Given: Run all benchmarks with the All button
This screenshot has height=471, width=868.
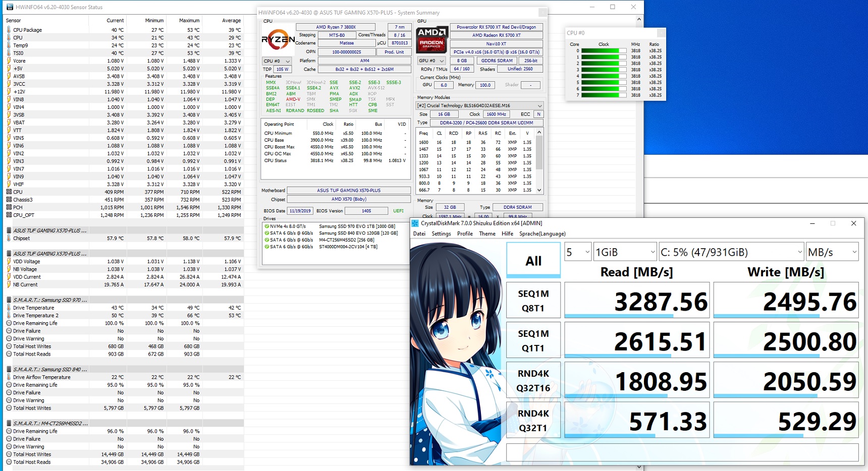Looking at the screenshot, I should (533, 260).
